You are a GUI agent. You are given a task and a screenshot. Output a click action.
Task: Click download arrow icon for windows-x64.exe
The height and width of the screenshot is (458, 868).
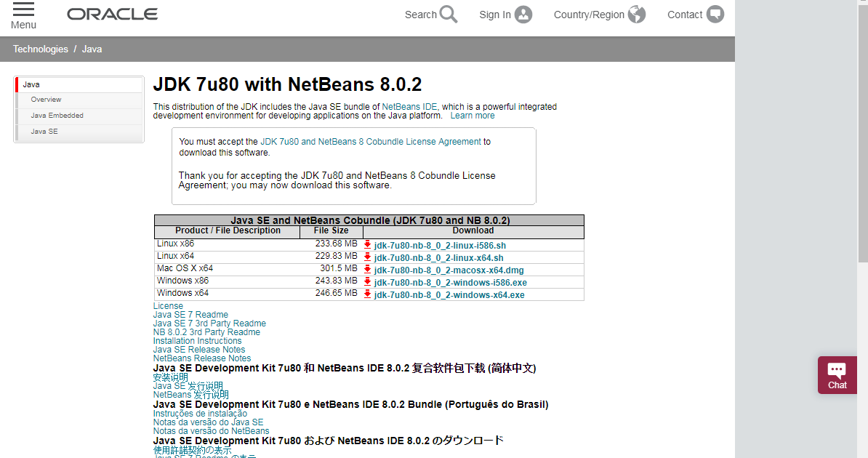coord(367,294)
